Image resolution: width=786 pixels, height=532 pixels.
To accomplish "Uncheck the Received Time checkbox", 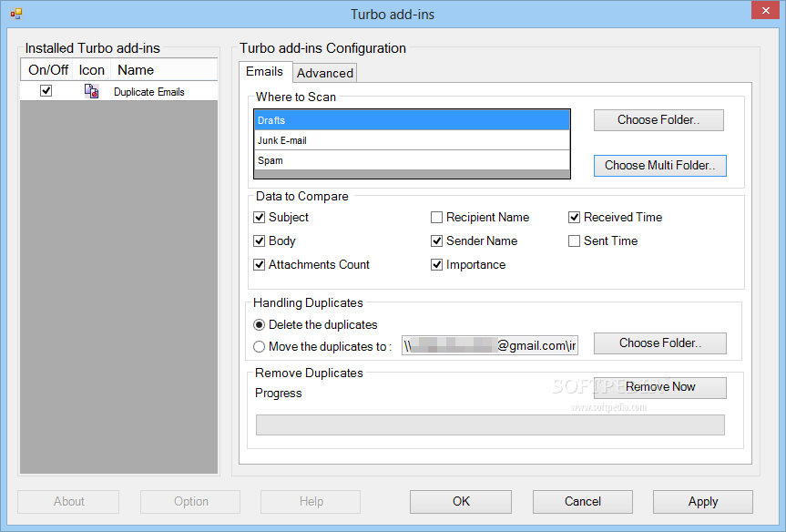I will (574, 217).
